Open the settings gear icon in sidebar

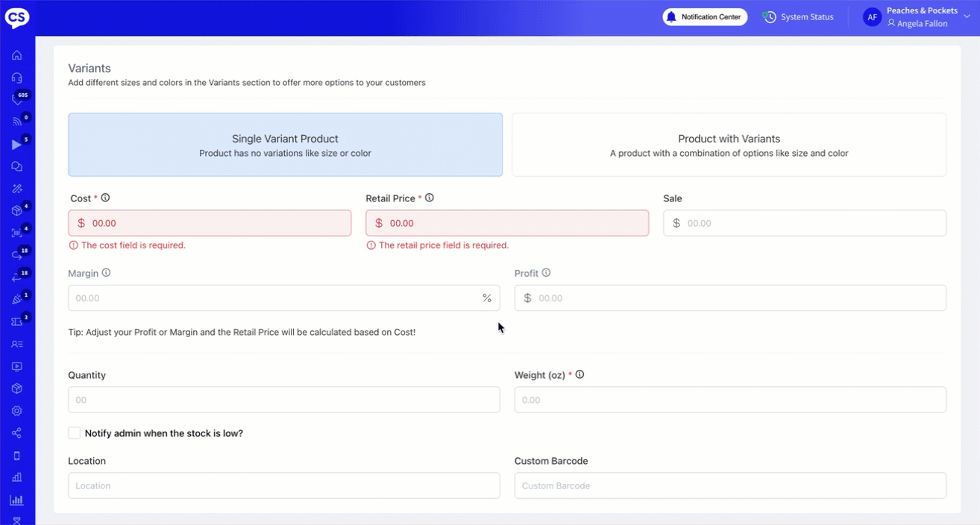point(17,411)
